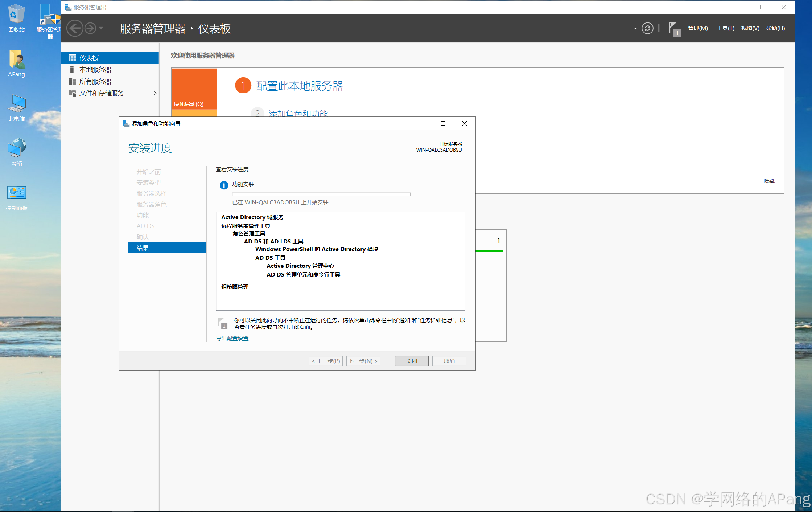Click the forward navigation arrow
The height and width of the screenshot is (512, 812).
90,28
